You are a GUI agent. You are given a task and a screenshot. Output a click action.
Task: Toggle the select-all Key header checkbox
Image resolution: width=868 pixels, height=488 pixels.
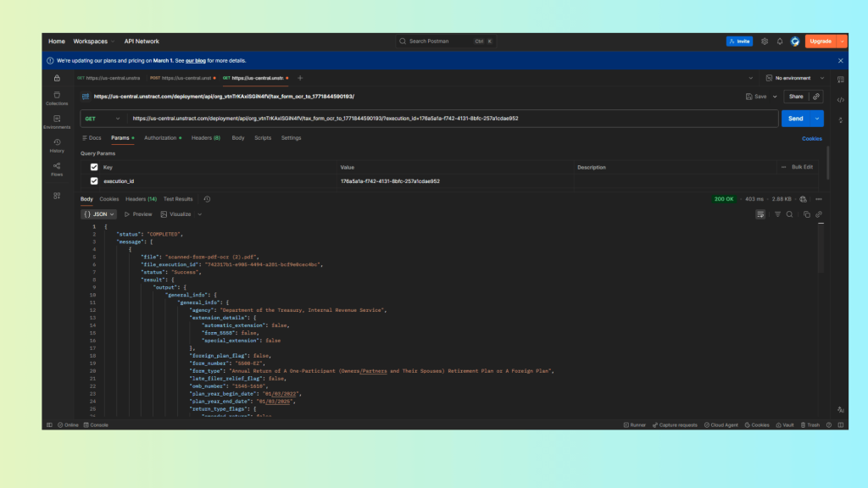(x=94, y=167)
